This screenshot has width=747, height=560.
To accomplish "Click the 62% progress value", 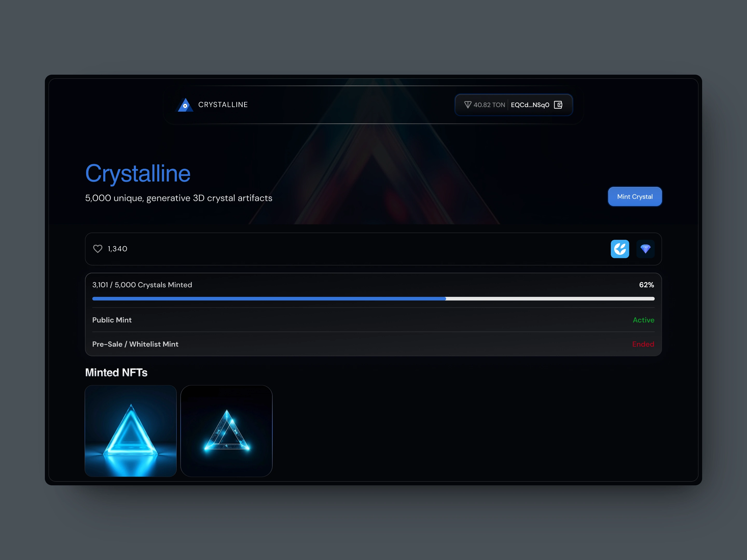I will (646, 285).
